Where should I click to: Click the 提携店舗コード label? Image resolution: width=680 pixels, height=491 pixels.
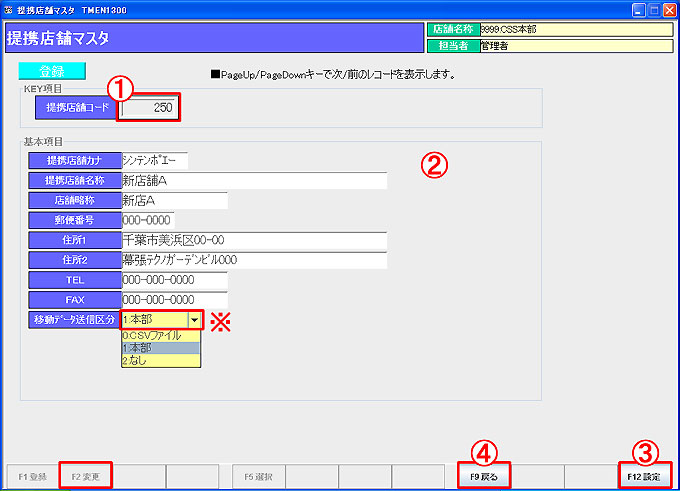76,108
